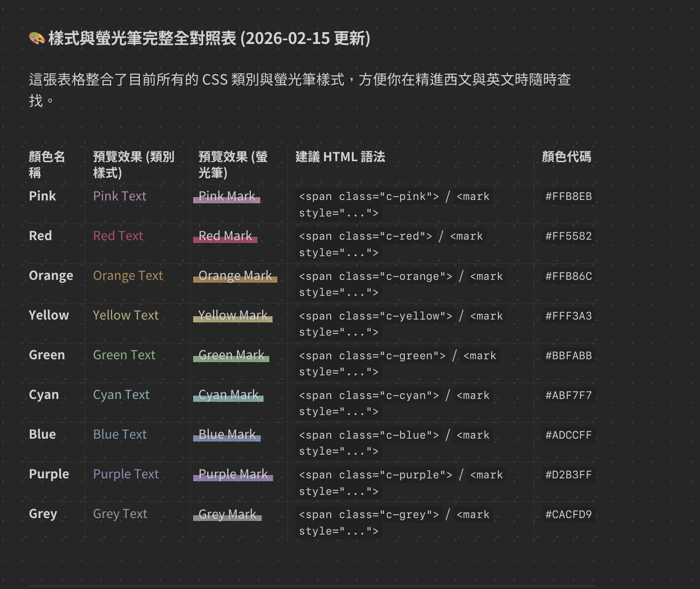Viewport: 700px width, 589px height.
Task: Click the Pink Text class style preview
Action: click(x=120, y=196)
